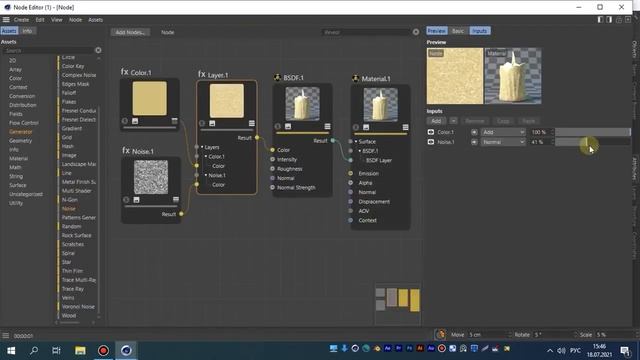
Task: Click the Node preview thumbnail
Action: [x=455, y=76]
